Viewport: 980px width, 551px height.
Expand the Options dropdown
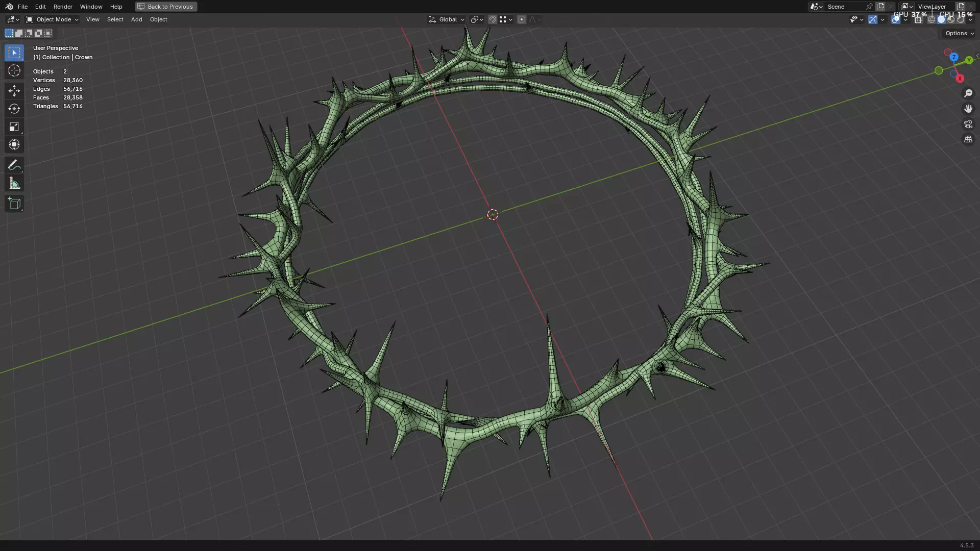coord(959,33)
